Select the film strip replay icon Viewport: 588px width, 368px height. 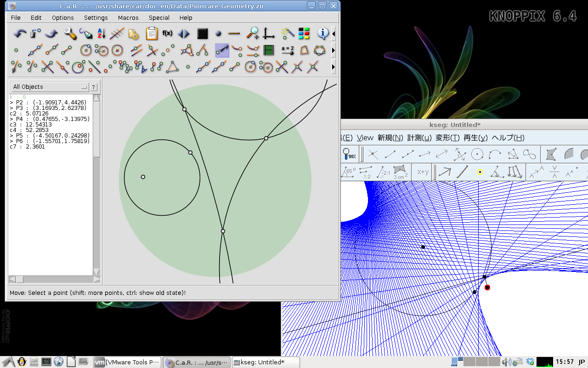click(x=269, y=50)
